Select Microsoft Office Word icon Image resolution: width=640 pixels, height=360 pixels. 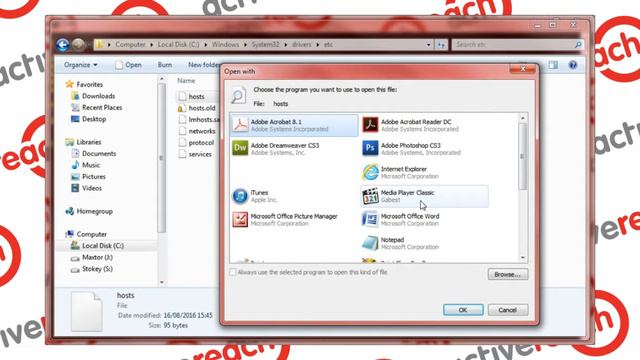click(370, 220)
